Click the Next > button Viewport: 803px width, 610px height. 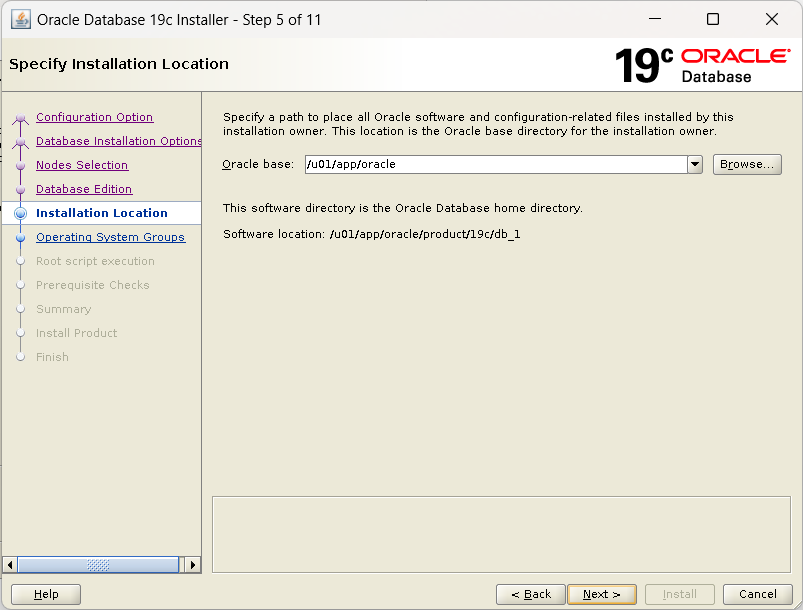click(x=602, y=594)
